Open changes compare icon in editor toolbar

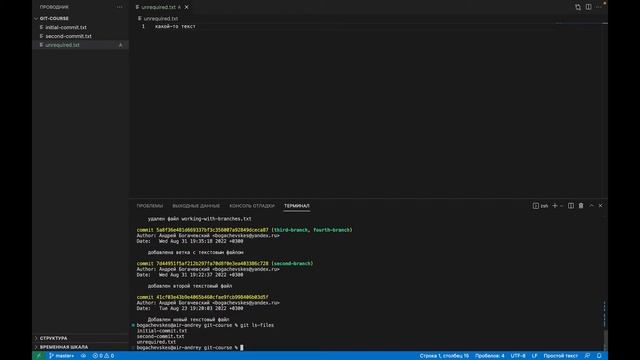(x=578, y=7)
